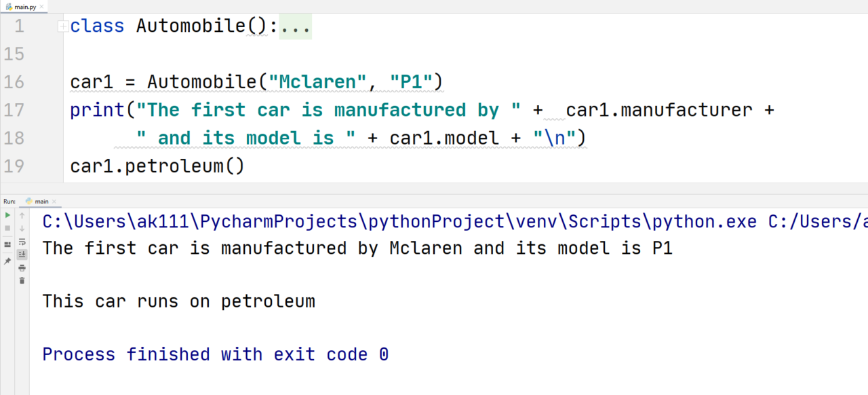Click the up stack trace arrow
This screenshot has width=868, height=395.
pos(22,216)
